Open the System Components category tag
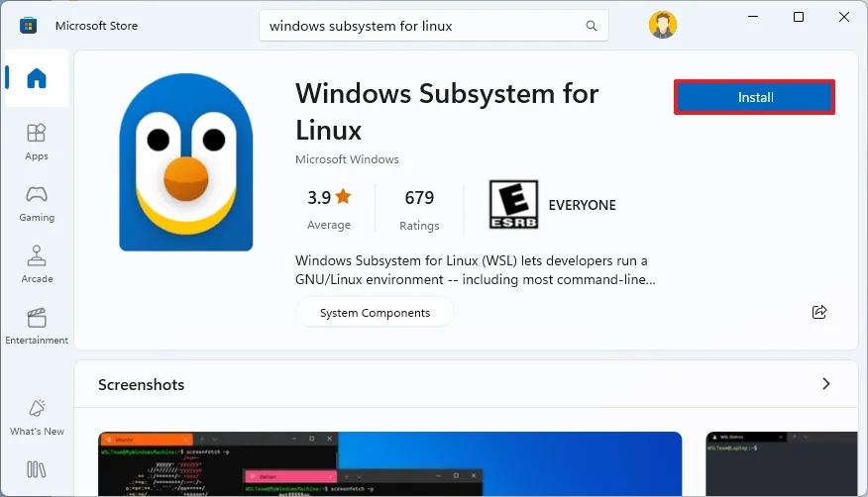868x497 pixels. point(375,312)
